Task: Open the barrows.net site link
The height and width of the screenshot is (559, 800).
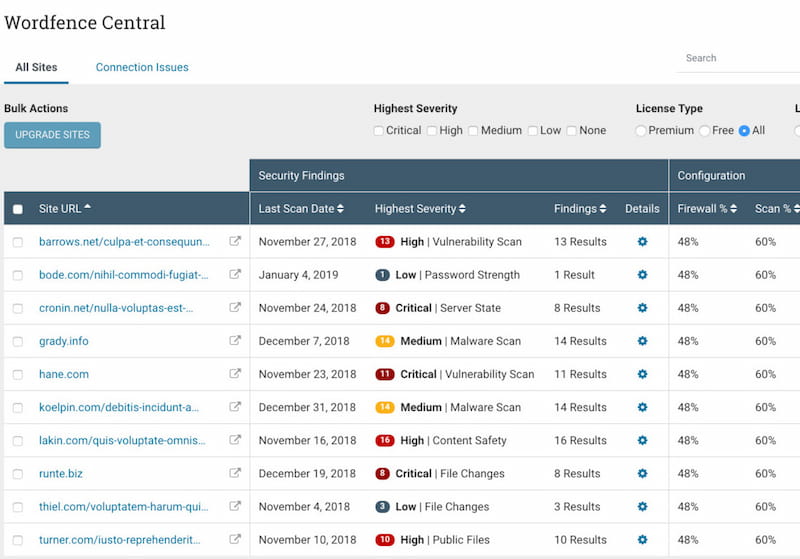Action: pos(124,242)
